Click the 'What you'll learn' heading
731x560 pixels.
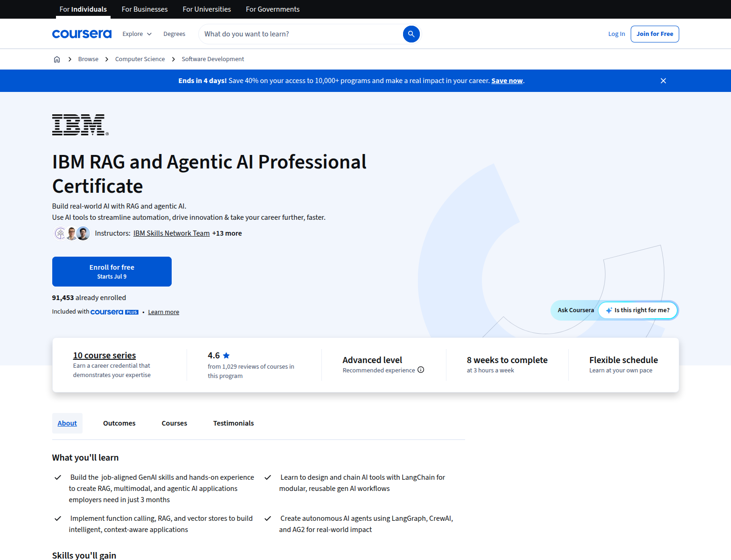point(85,458)
